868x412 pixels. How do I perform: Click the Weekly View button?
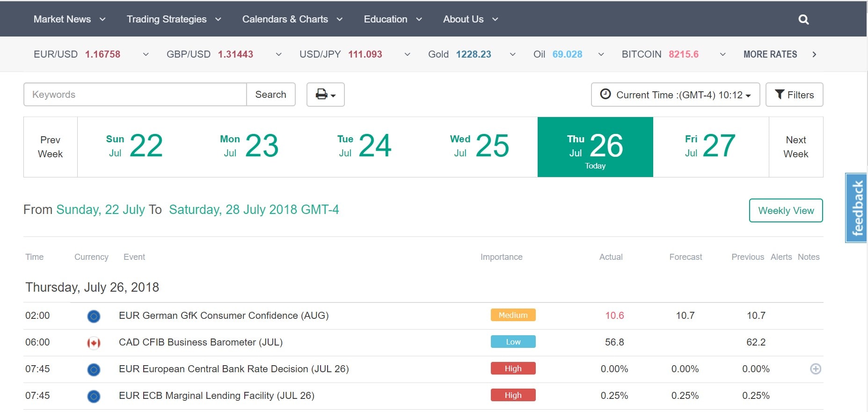click(x=786, y=211)
